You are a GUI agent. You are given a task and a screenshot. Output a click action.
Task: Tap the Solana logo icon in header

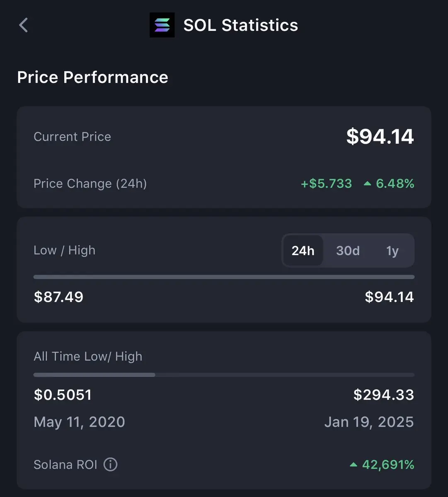162,25
